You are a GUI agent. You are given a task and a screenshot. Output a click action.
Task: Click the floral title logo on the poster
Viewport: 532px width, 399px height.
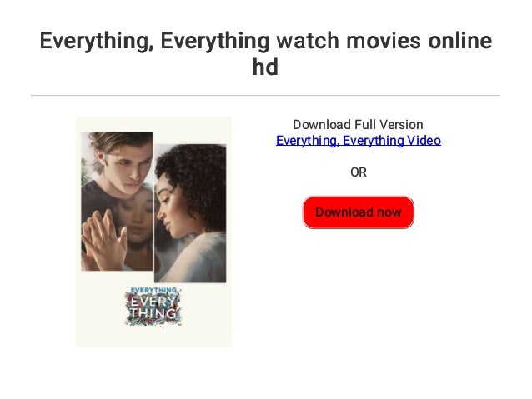(153, 306)
